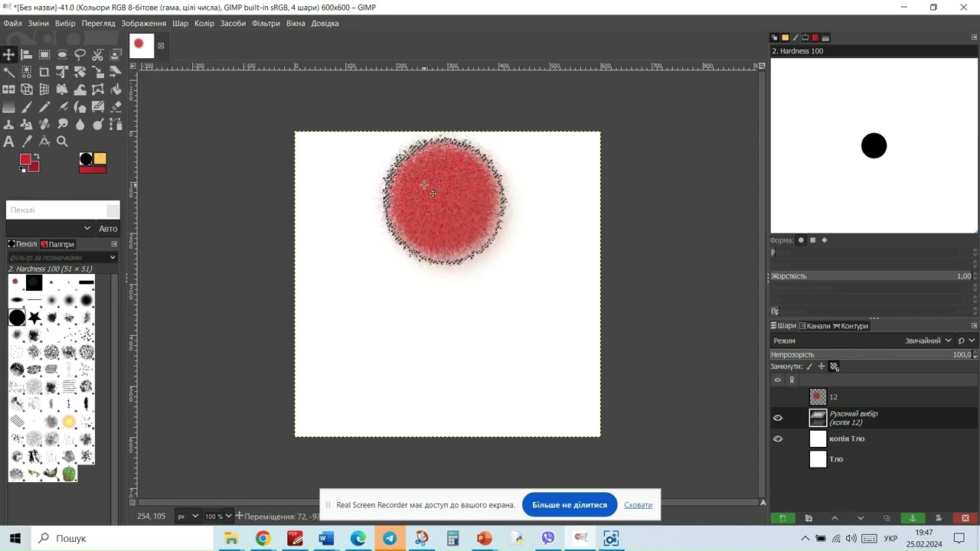
Task: Open brushes dock configuration menu arrow
Action: [114, 244]
